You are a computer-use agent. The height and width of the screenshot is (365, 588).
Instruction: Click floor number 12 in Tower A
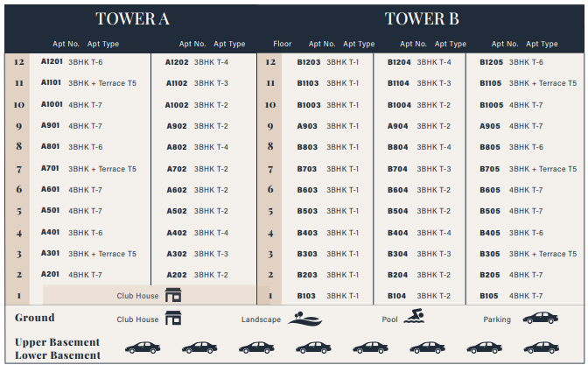point(19,62)
